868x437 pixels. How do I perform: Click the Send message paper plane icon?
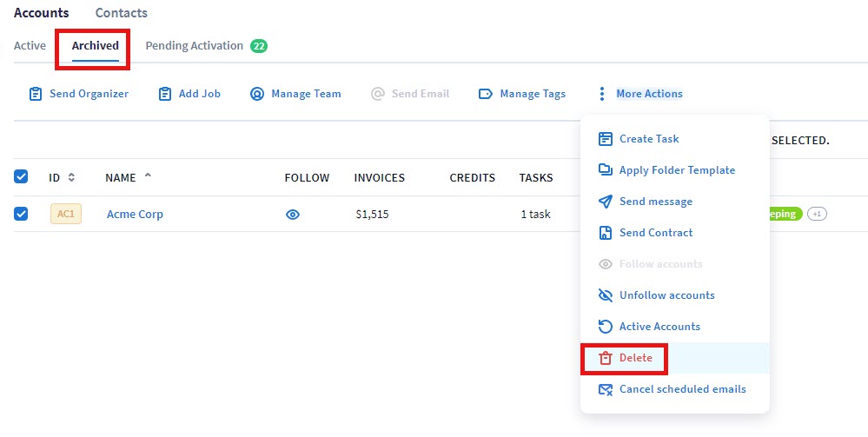[x=606, y=202]
